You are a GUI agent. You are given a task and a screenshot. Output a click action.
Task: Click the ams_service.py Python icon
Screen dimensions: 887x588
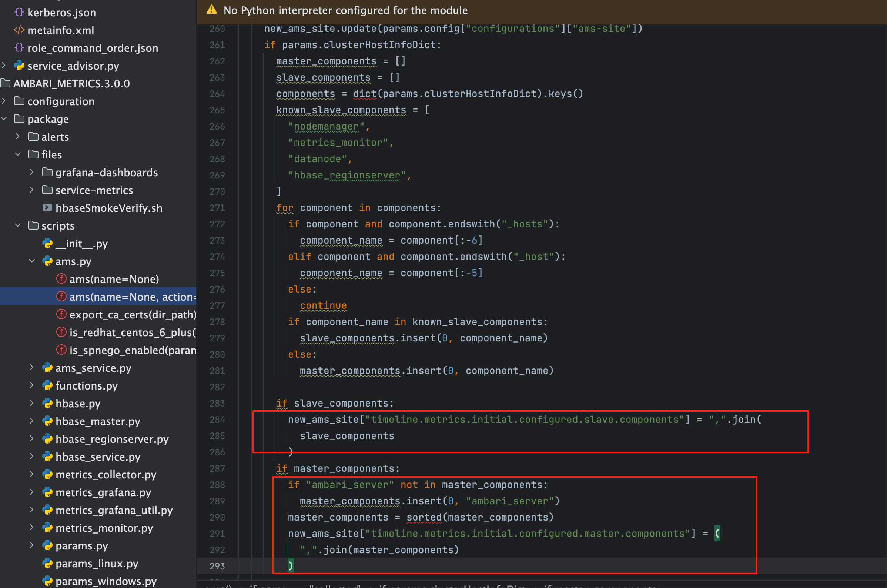coord(47,368)
